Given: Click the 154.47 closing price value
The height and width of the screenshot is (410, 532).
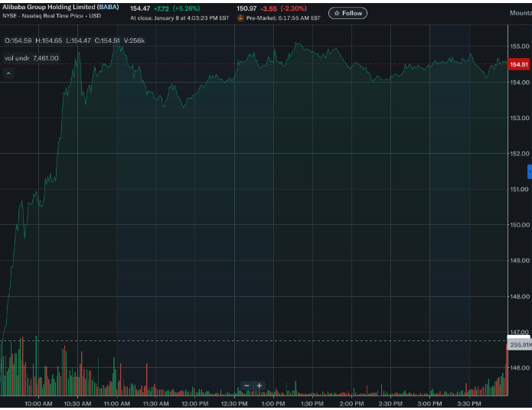Looking at the screenshot, I should pyautogui.click(x=140, y=8).
